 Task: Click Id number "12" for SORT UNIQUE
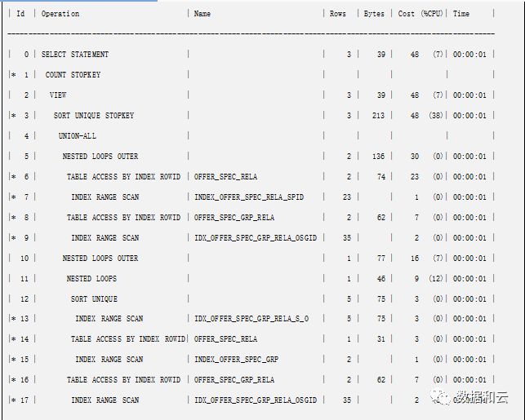24,299
